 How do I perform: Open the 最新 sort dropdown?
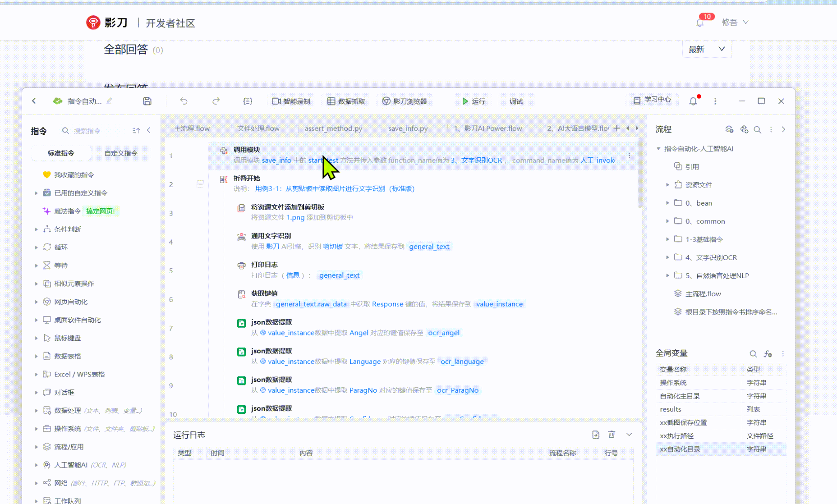coord(706,49)
